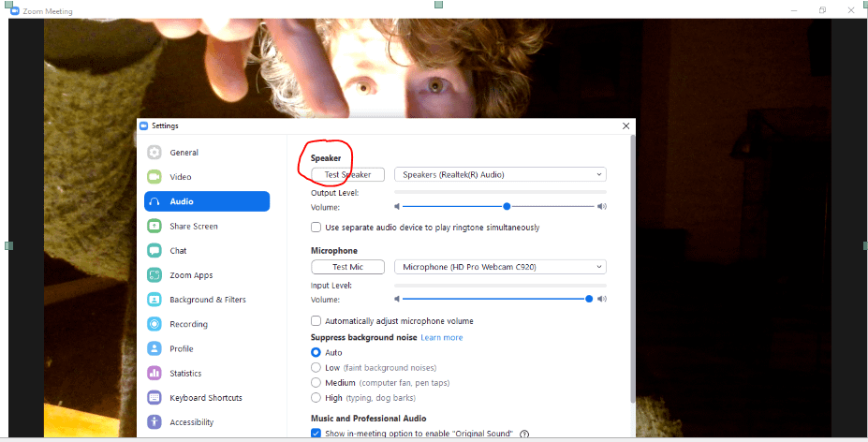This screenshot has width=868, height=442.
Task: Click the Share Screen icon in sidebar
Action: pos(154,226)
